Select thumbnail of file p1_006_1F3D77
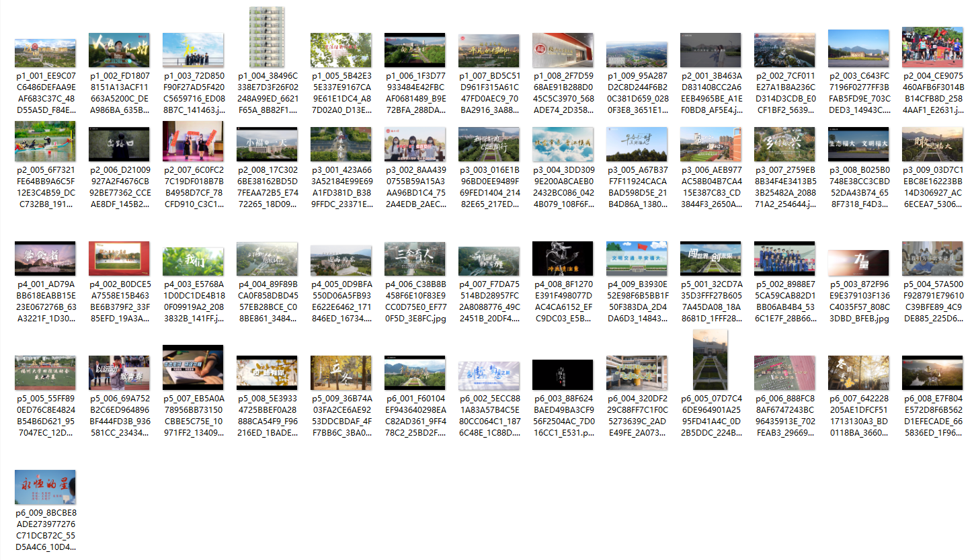The width and height of the screenshot is (972, 560). [x=415, y=50]
